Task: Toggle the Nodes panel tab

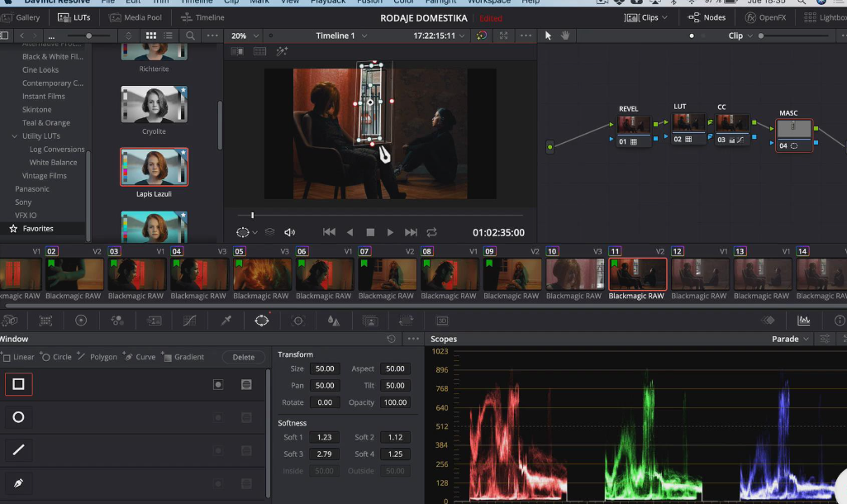Action: (707, 18)
